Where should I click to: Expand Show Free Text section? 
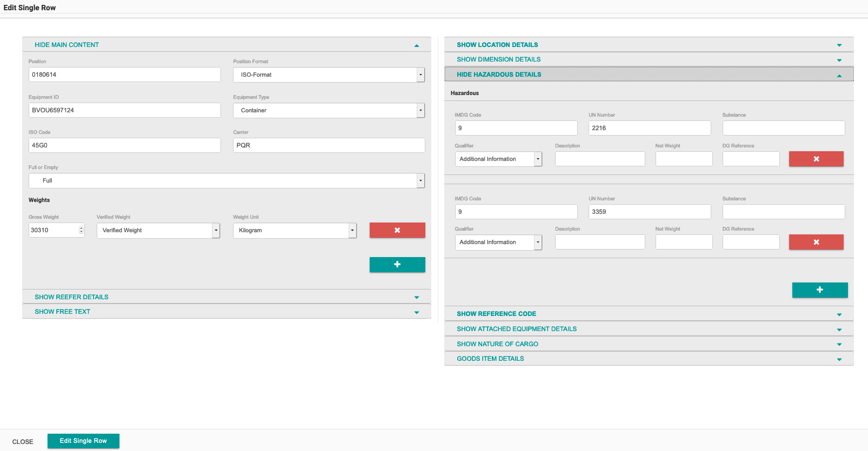(62, 312)
